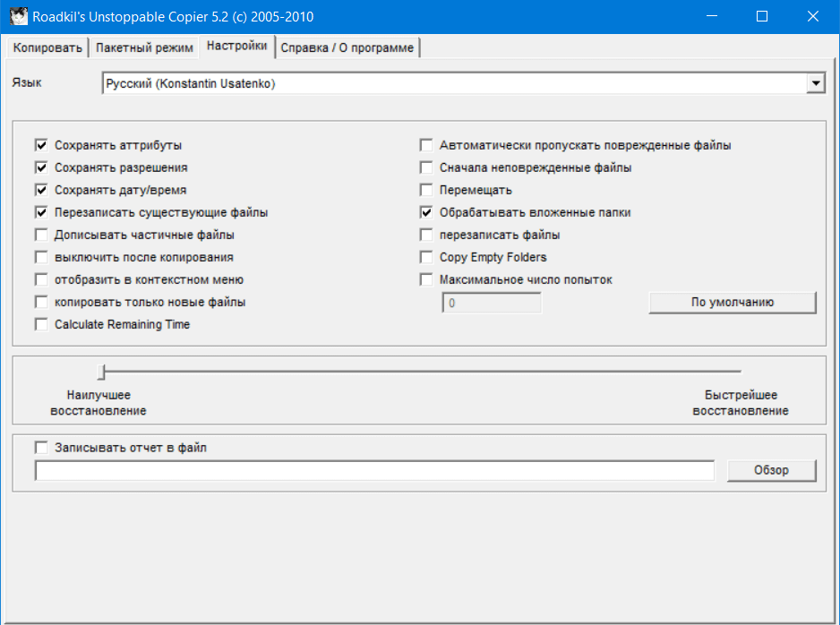Open the Копировать tab
Viewport: 840px width, 625px height.
[47, 47]
